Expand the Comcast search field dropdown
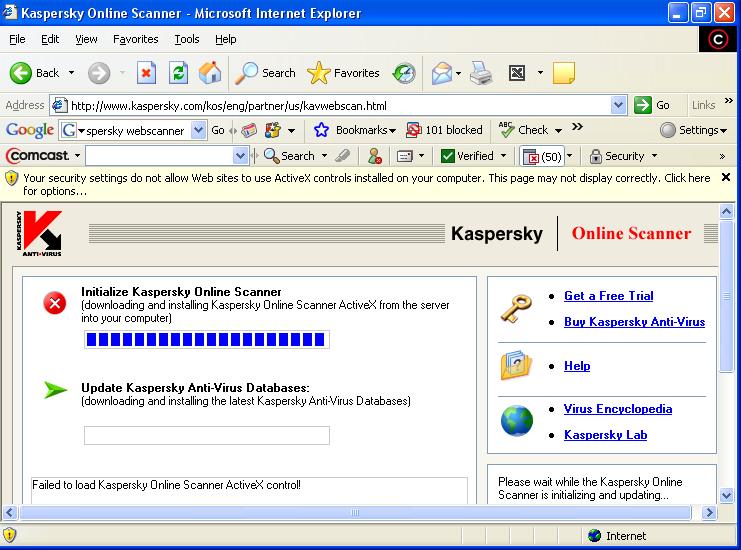This screenshot has width=741, height=550. tap(240, 155)
